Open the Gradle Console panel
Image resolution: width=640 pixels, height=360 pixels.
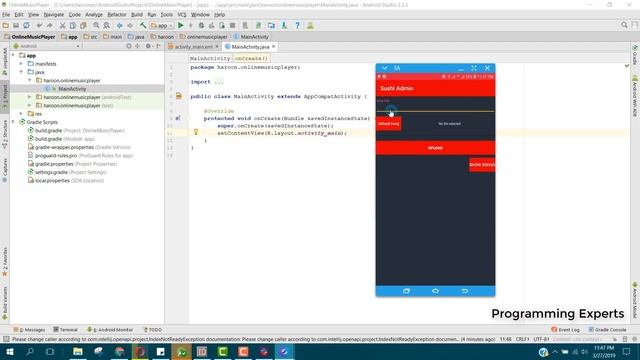(607, 329)
